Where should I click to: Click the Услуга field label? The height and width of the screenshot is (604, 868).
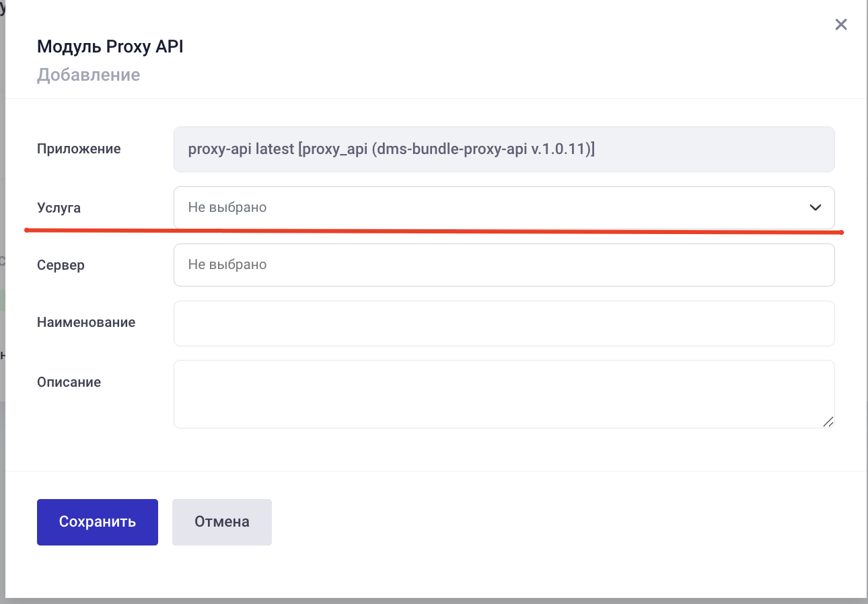coord(59,209)
